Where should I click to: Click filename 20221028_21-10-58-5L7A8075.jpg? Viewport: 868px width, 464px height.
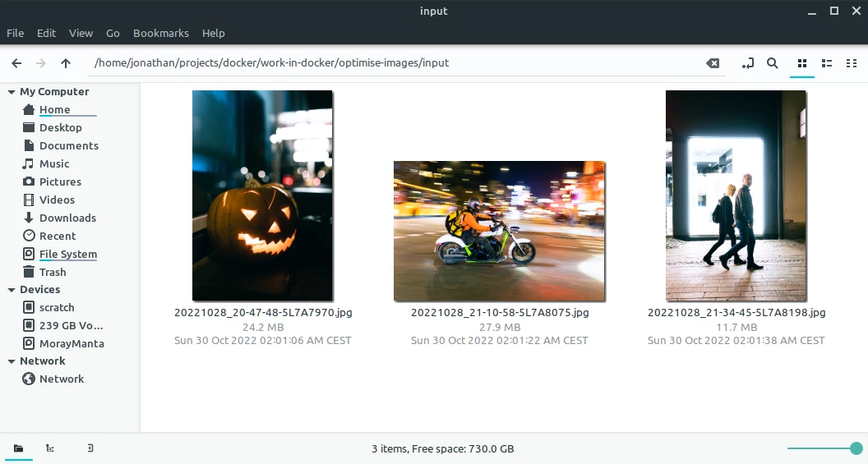click(500, 312)
